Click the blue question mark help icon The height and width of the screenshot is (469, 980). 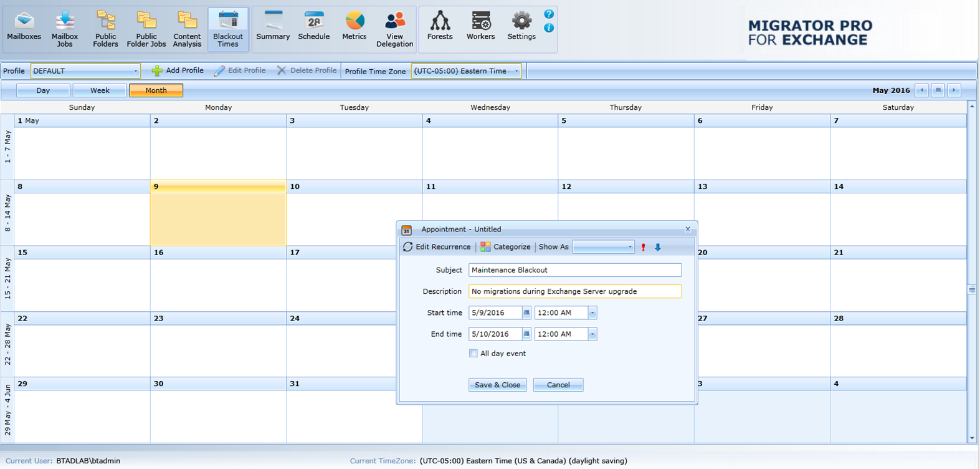click(x=549, y=14)
